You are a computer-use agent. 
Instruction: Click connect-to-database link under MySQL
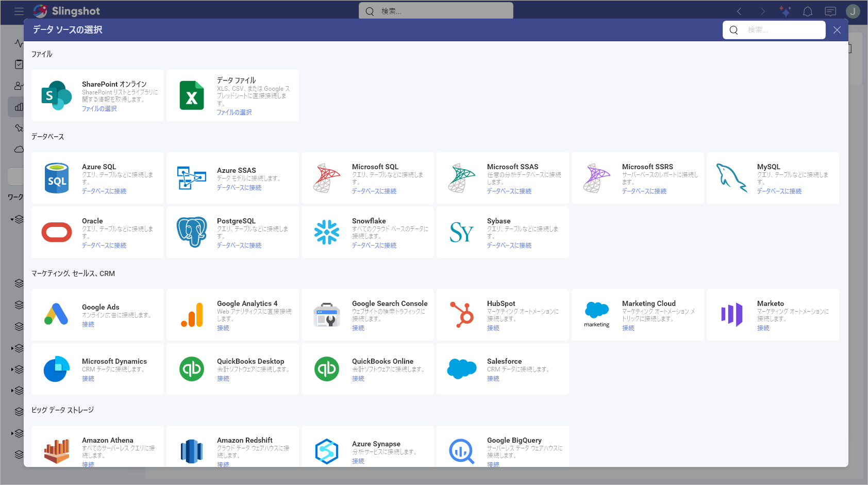pyautogui.click(x=779, y=191)
